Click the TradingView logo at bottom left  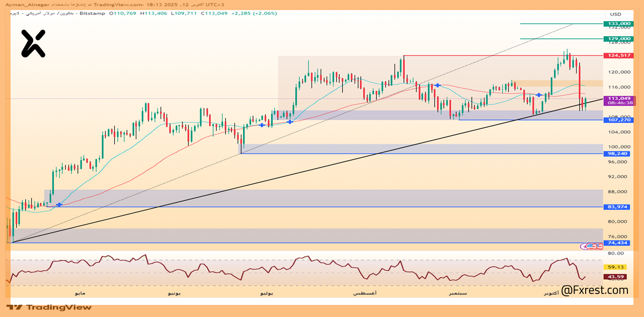[49, 307]
